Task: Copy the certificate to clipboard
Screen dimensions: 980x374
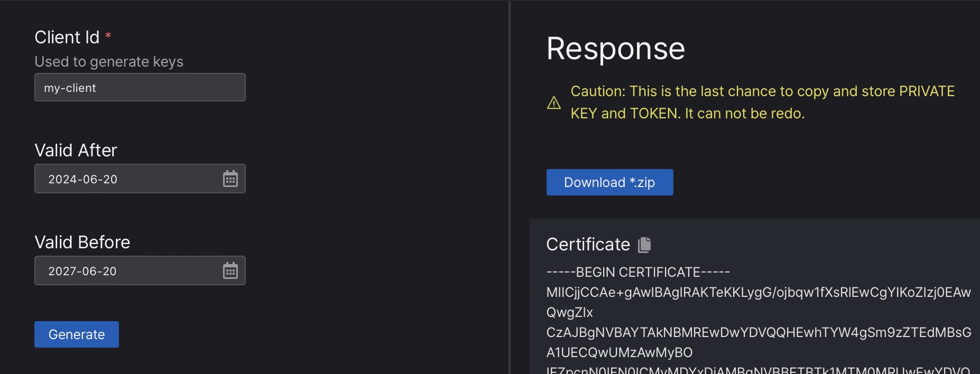Action: point(644,245)
